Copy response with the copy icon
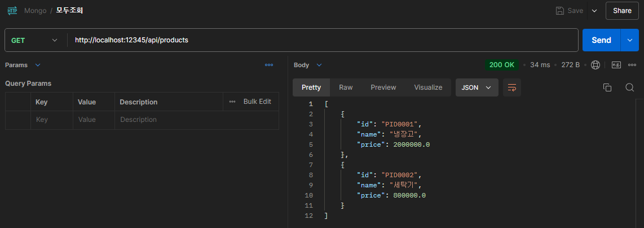Image resolution: width=644 pixels, height=228 pixels. 607,87
